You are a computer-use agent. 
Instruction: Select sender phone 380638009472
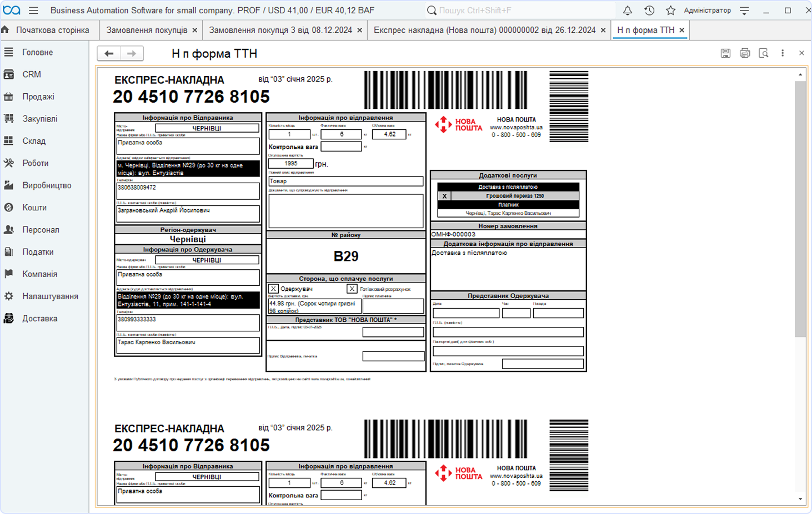click(188, 191)
